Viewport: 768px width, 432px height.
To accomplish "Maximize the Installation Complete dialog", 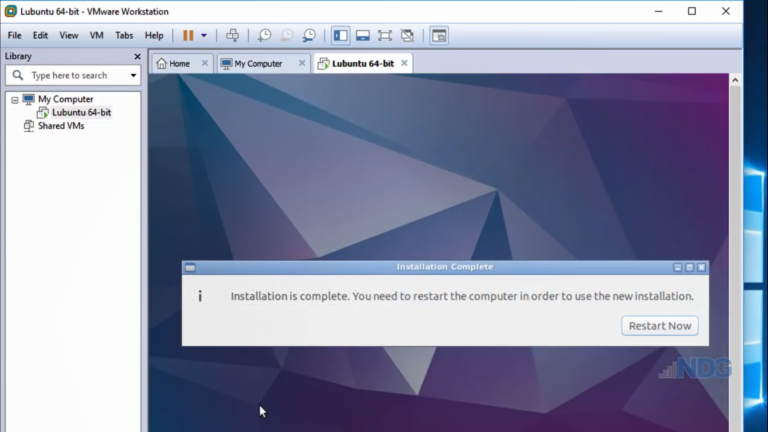I will (x=690, y=267).
